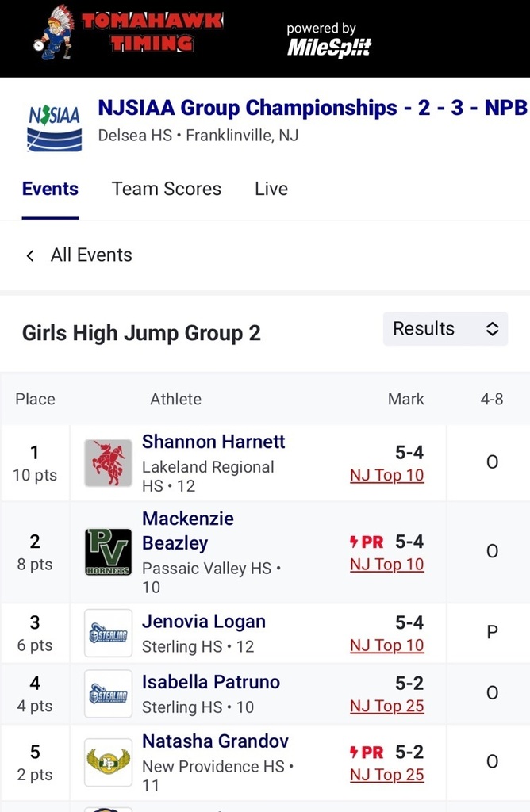
Task: Click NJ Top 10 link for Shannon Harnett
Action: 387,476
